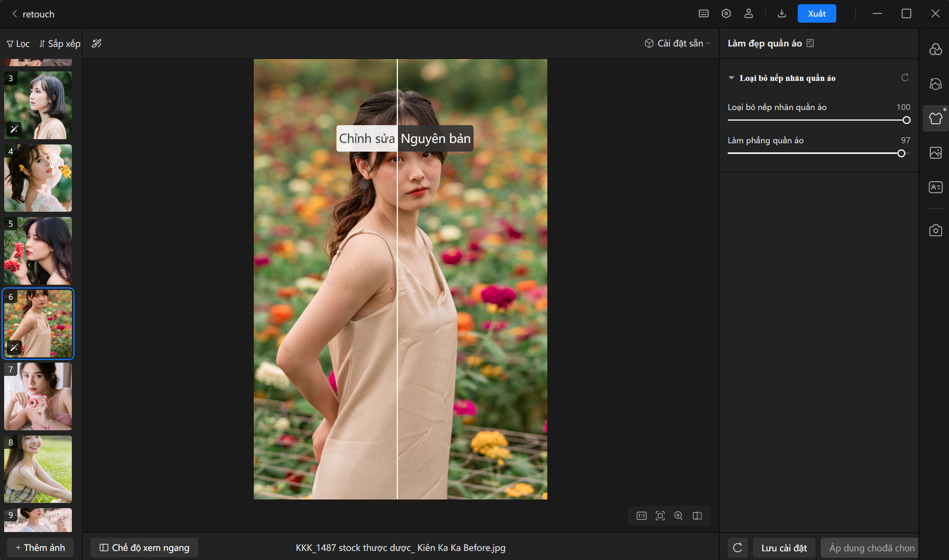Toggle the split compare view icon
949x560 pixels.
point(697,516)
